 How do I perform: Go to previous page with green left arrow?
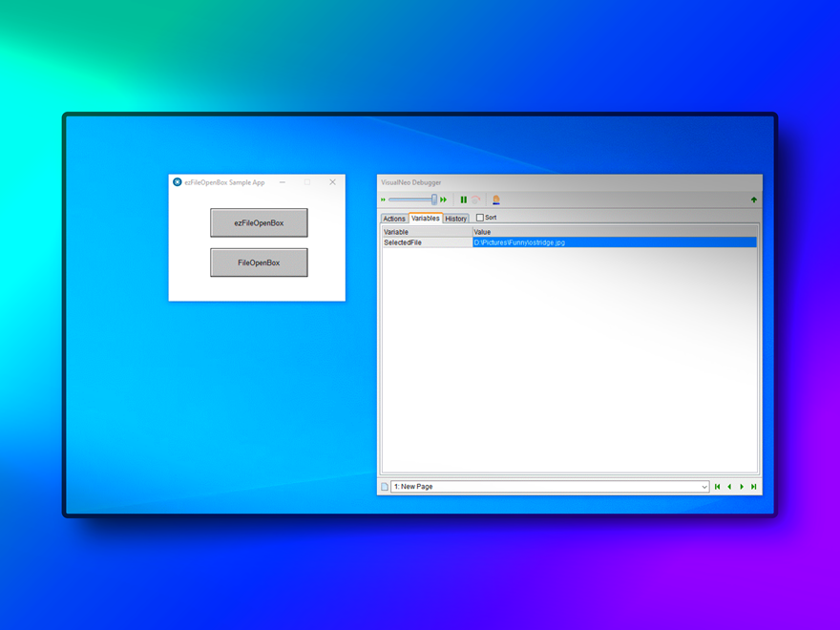click(729, 487)
